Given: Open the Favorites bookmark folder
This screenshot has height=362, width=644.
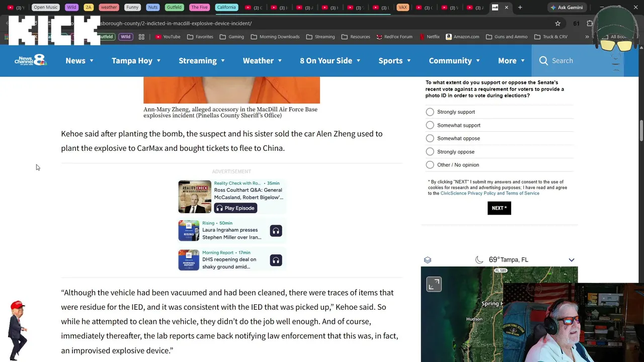Looking at the screenshot, I should pyautogui.click(x=200, y=37).
